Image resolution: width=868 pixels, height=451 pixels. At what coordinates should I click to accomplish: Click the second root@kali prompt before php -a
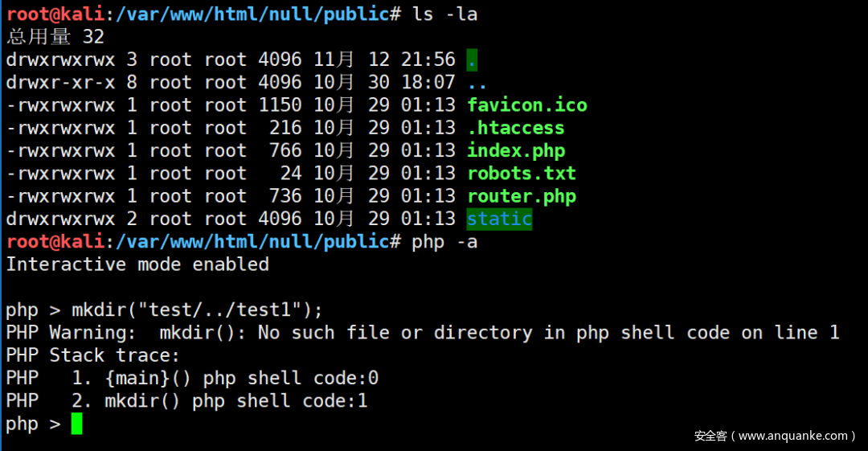(55, 241)
